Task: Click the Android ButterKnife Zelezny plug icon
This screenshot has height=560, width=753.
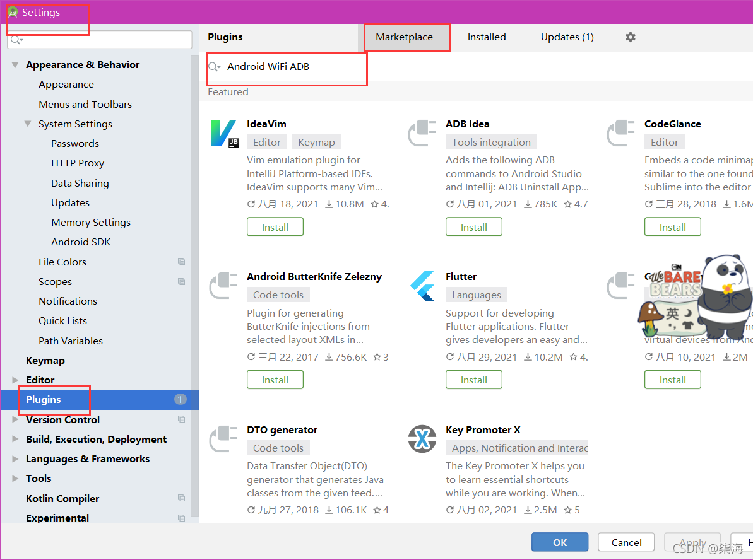Action: [223, 286]
